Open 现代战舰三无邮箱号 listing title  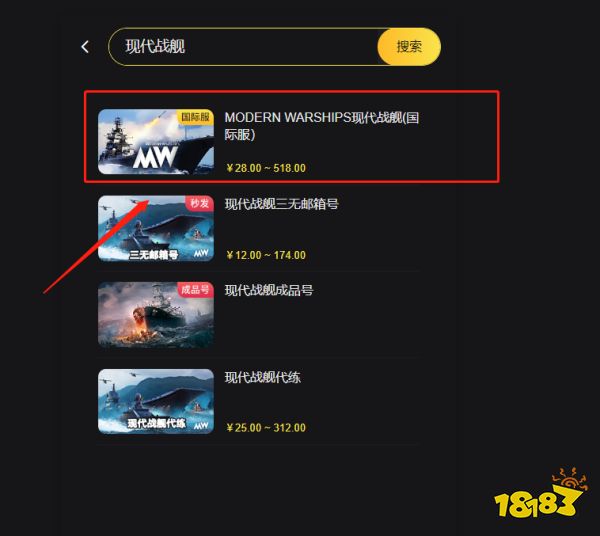pyautogui.click(x=281, y=204)
